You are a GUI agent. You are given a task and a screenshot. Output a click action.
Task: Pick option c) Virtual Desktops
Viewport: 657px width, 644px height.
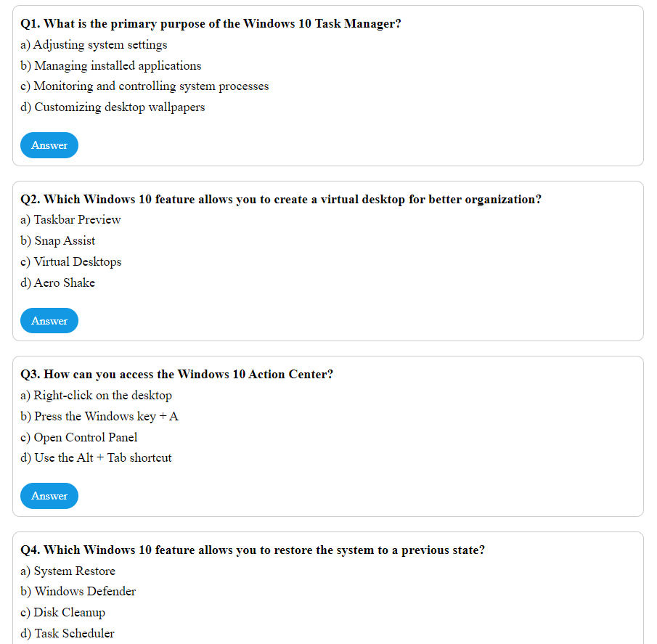[70, 261]
